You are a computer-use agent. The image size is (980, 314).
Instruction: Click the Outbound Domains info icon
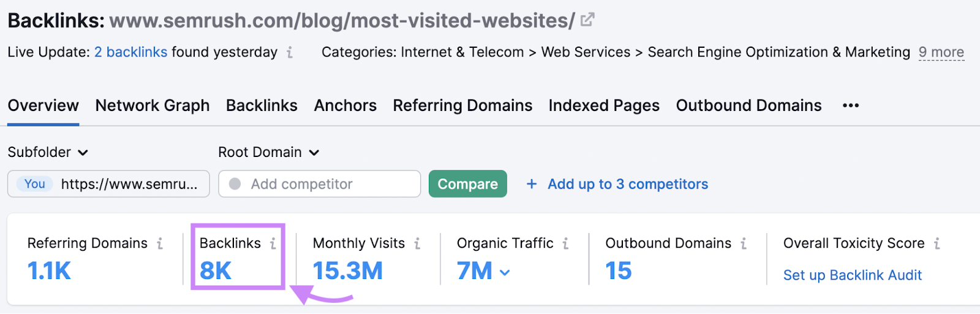tap(744, 243)
